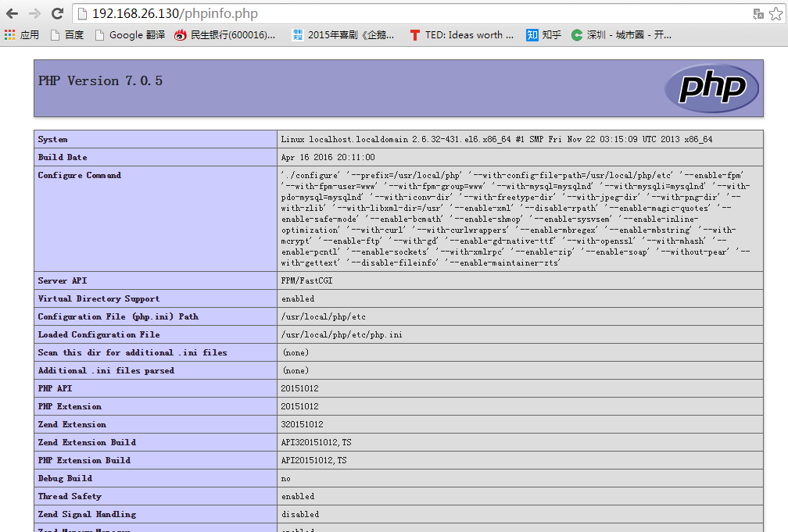Screen dimensions: 788x532
Task: Click the address bar URL field
Action: click(391, 13)
